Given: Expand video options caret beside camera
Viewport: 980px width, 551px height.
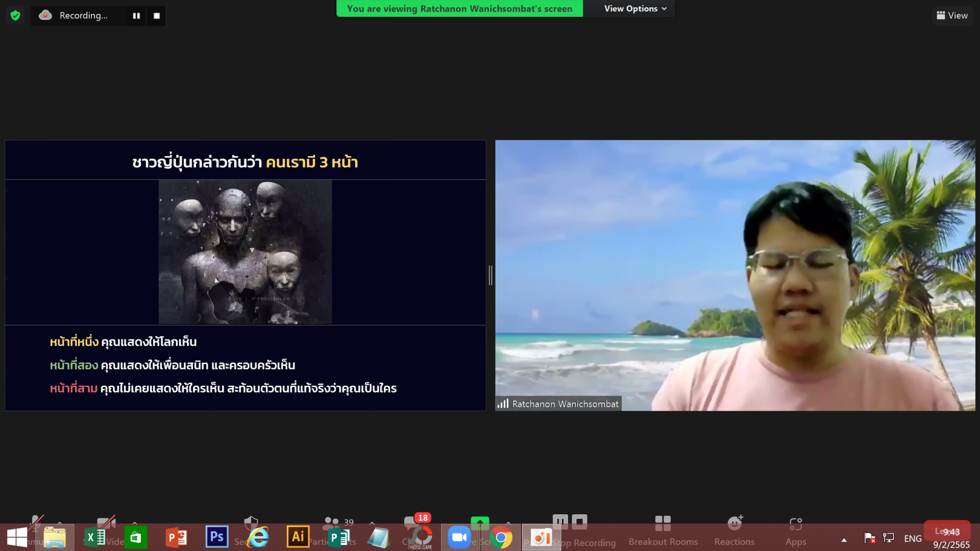Looking at the screenshot, I should pos(135,523).
